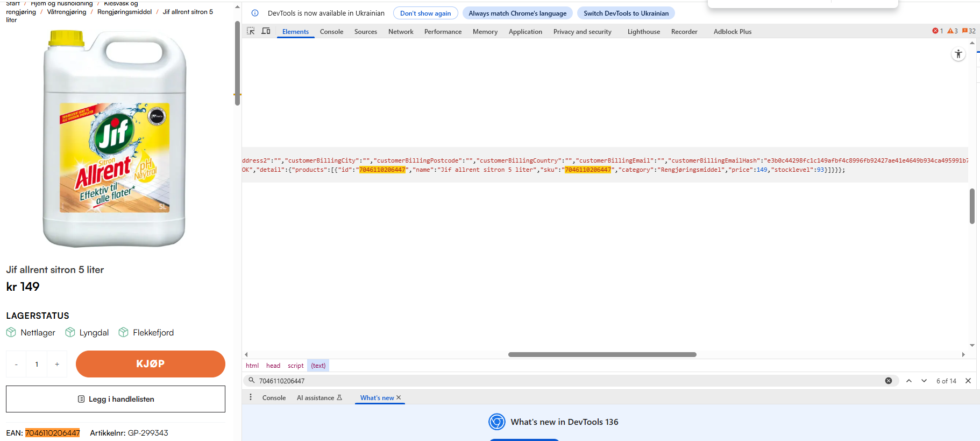Clear search text with the X icon
Screen dimensions: 980x441
[889, 381]
